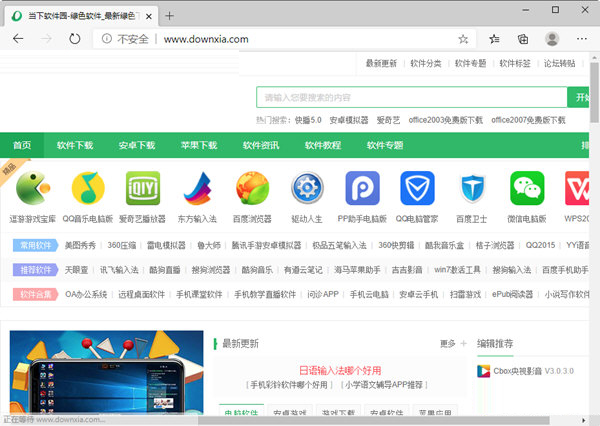
Task: Click 更多 in the 最新更新 section
Action: pos(448,344)
